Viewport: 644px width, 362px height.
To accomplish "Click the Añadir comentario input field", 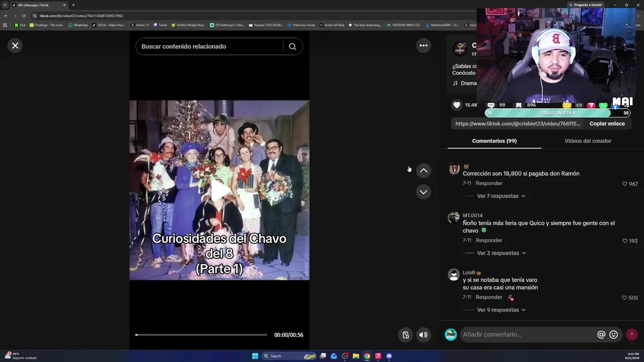I will 528,335.
